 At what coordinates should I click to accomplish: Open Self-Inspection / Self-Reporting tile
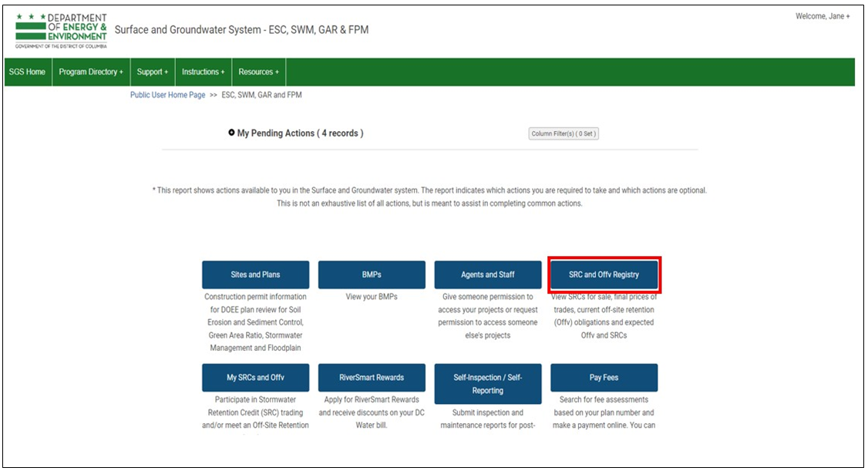pyautogui.click(x=488, y=384)
